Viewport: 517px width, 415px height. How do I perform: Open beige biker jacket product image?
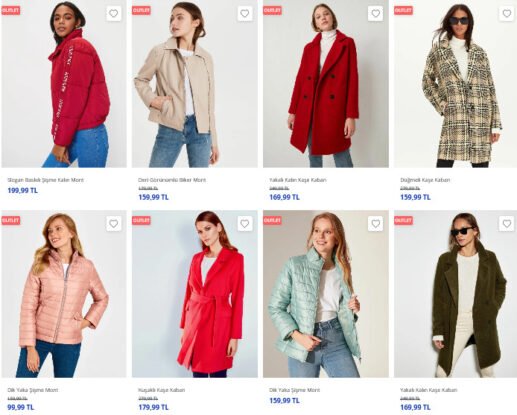195,84
